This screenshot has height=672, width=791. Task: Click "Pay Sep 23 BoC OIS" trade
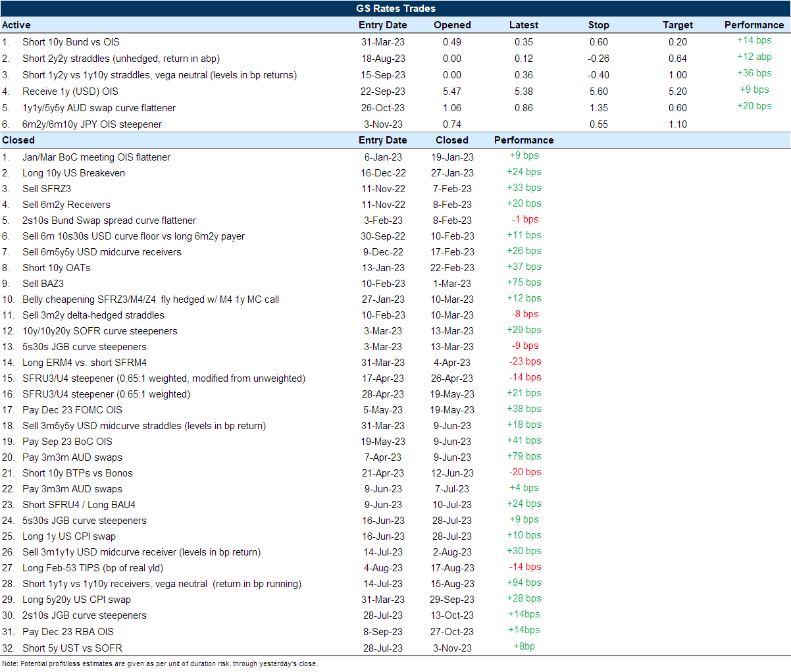68,442
